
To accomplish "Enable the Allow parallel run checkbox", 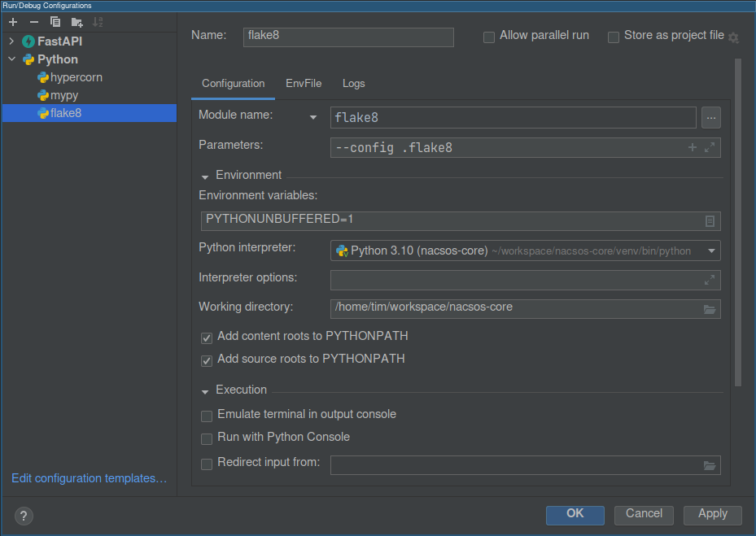I will click(x=489, y=37).
